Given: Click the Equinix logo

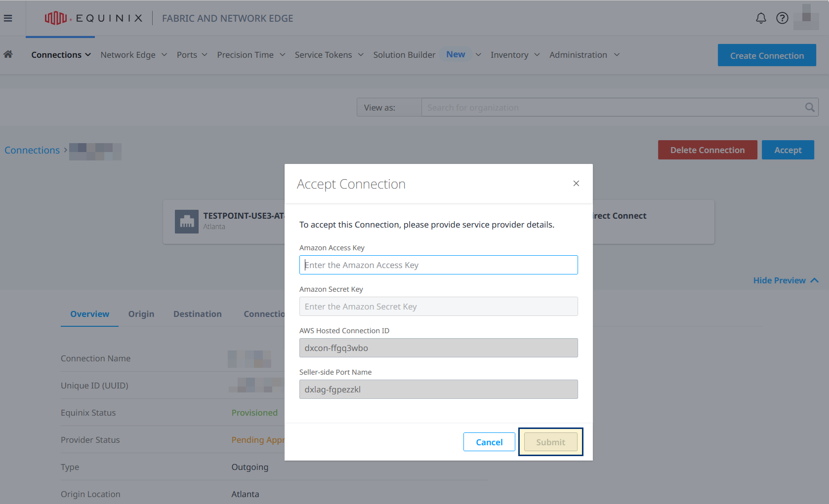Looking at the screenshot, I should click(x=94, y=18).
